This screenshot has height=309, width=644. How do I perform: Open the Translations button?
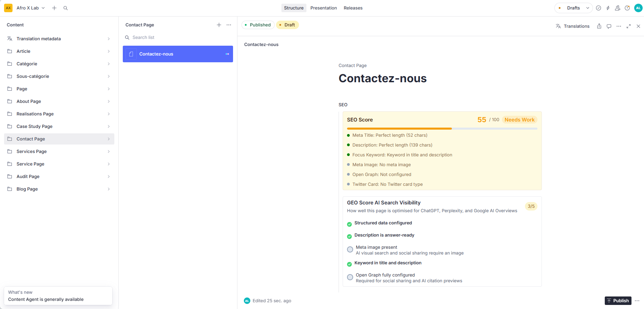(573, 26)
